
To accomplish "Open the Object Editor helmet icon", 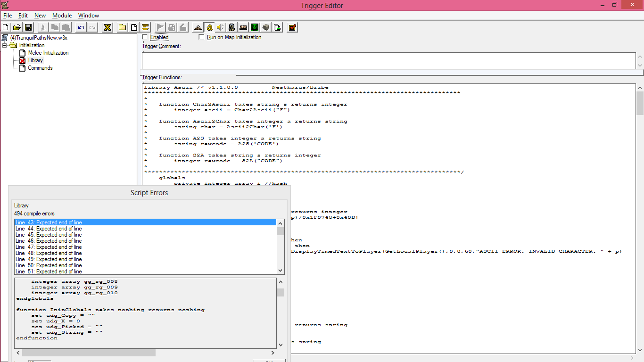I will [231, 27].
